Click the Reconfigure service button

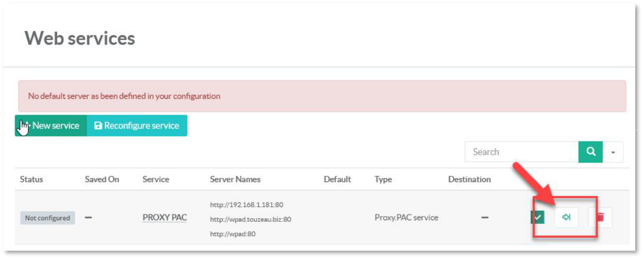click(x=137, y=126)
